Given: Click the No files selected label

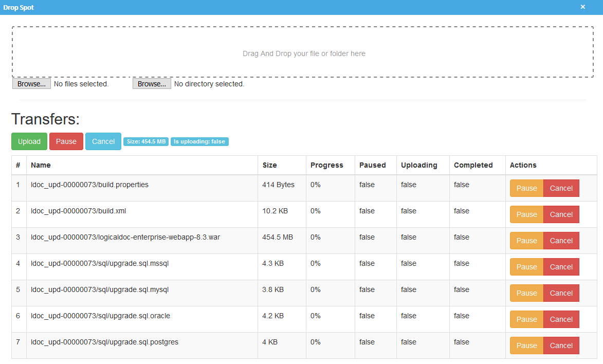Looking at the screenshot, I should point(81,84).
